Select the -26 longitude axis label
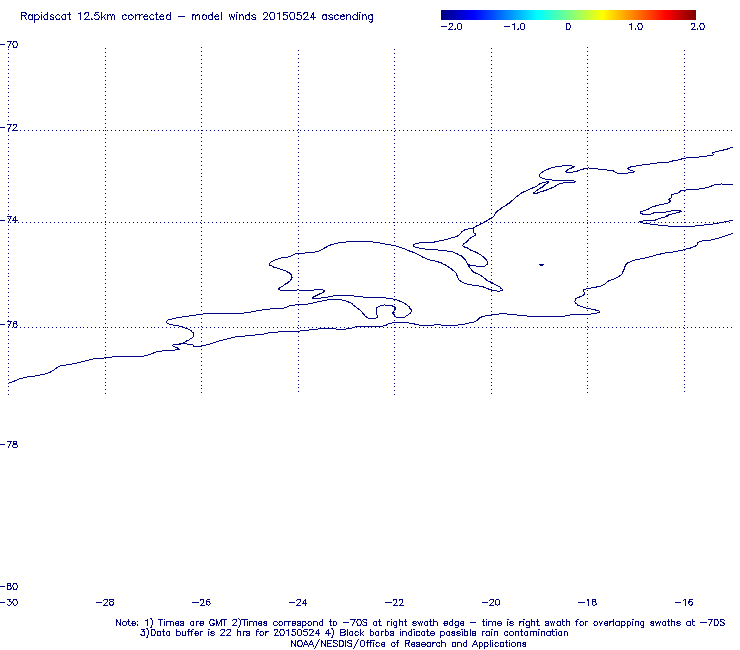Image resolution: width=740 pixels, height=650 pixels. coord(201,603)
